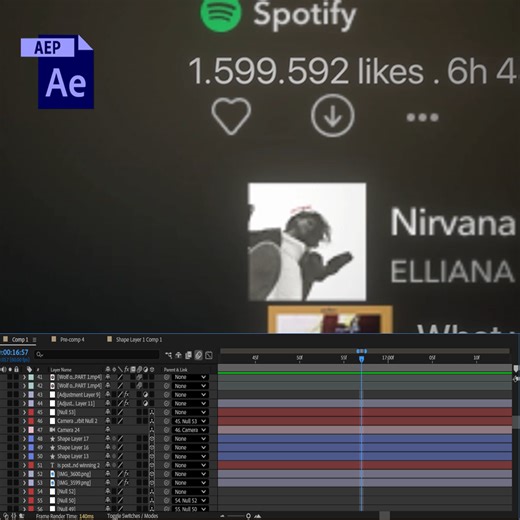Click Toggle Switches / Modes button

point(133,516)
